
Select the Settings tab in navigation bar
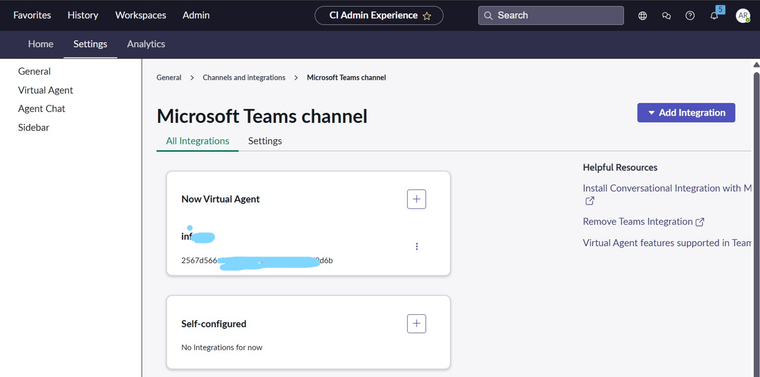90,44
